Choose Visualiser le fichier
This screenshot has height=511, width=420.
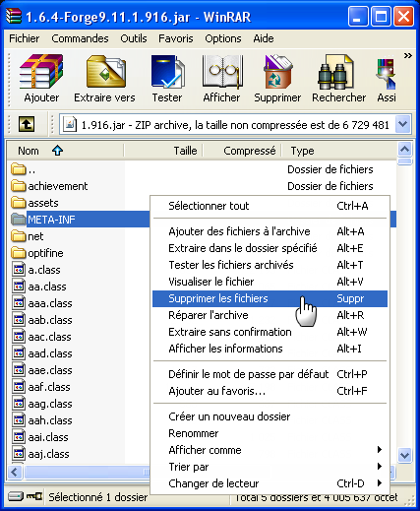[270, 282]
